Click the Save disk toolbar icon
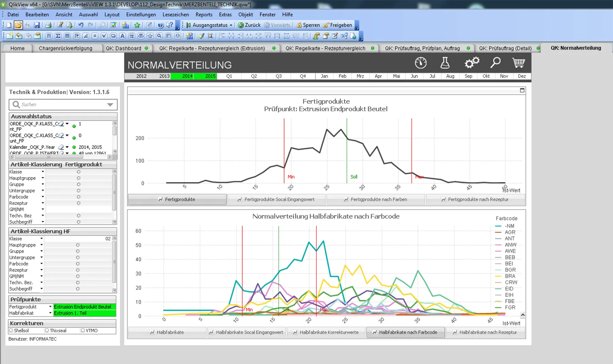This screenshot has width=613, height=364. [37, 25]
